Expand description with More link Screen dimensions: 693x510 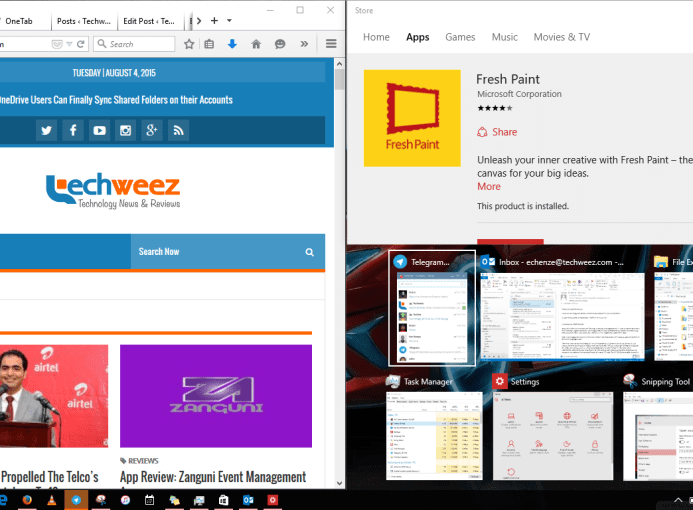coord(489,186)
